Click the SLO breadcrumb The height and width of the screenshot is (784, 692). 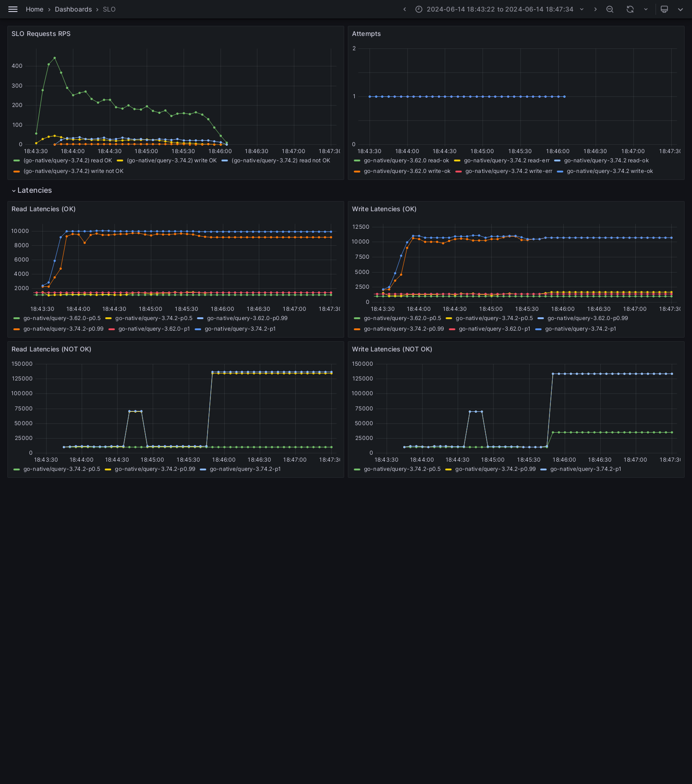(109, 9)
